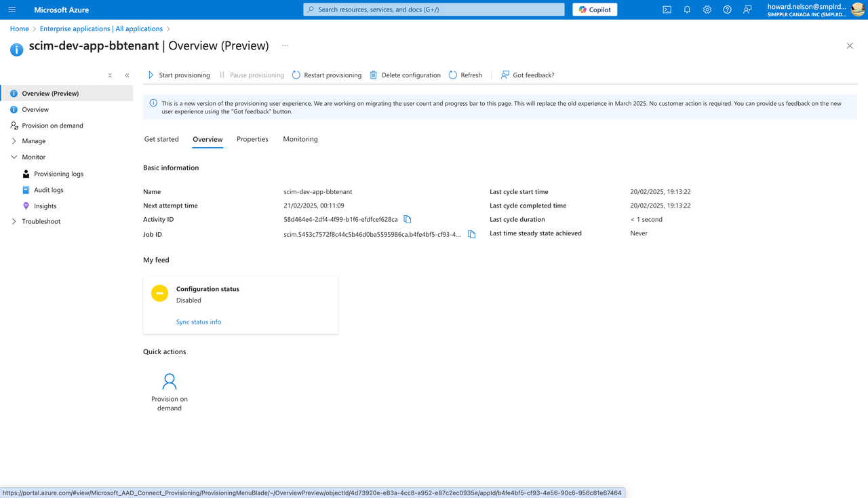The height and width of the screenshot is (498, 868).
Task: Go to Enterprise applications breadcrumb link
Action: [101, 28]
